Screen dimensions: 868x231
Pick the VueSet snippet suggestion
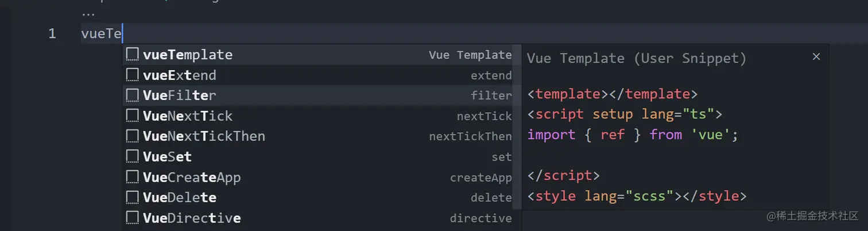pos(167,157)
